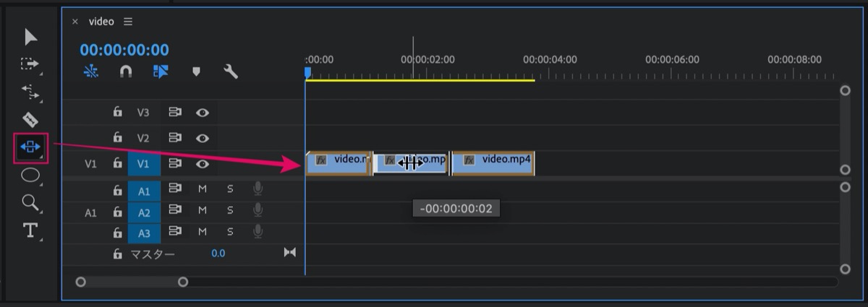868x307 pixels.
Task: Open the video sequence panel menu
Action: (128, 22)
